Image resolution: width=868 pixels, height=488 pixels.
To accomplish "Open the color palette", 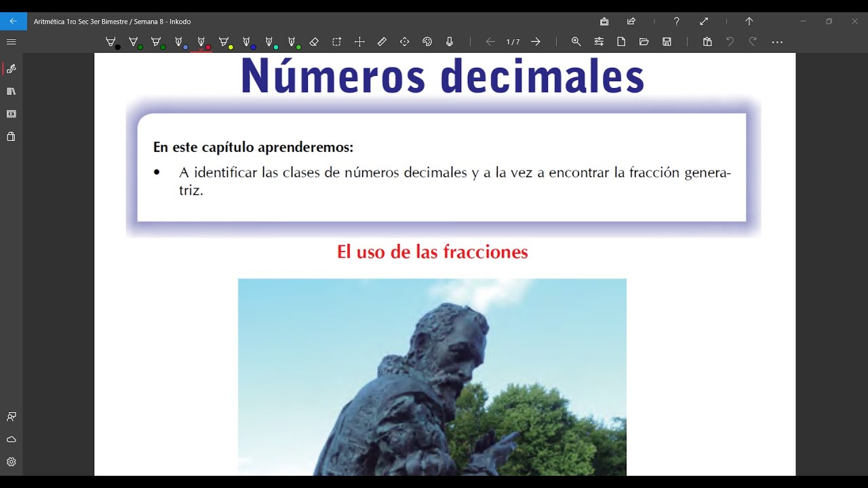I will [427, 42].
